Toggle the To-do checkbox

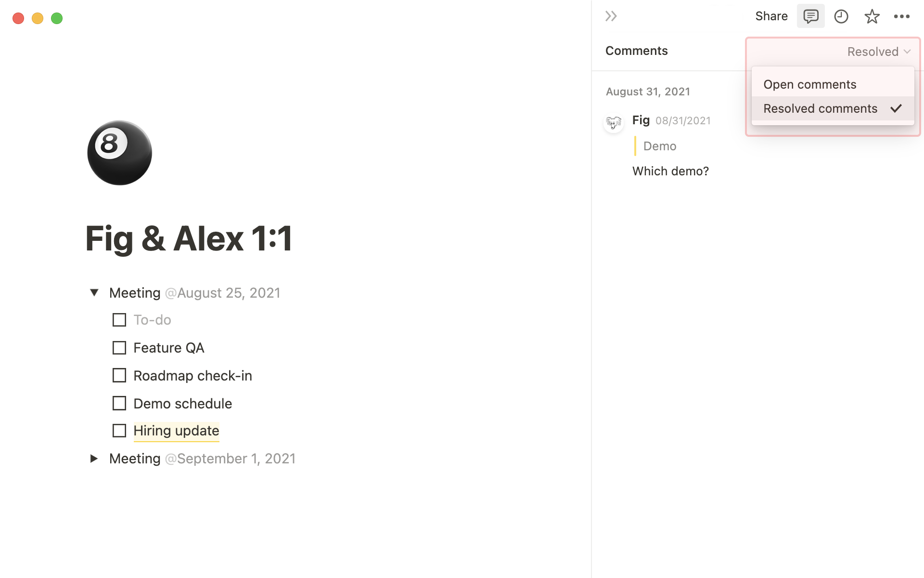click(119, 320)
